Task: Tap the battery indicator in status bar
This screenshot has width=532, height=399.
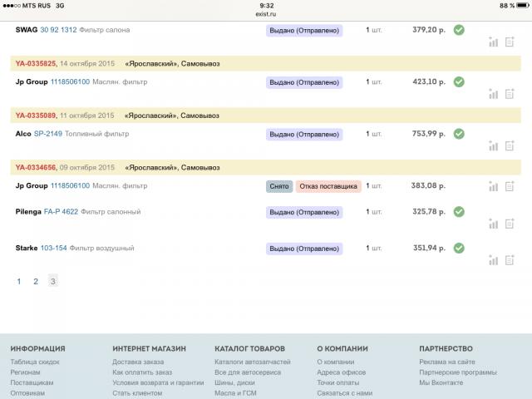Action: coord(523,6)
